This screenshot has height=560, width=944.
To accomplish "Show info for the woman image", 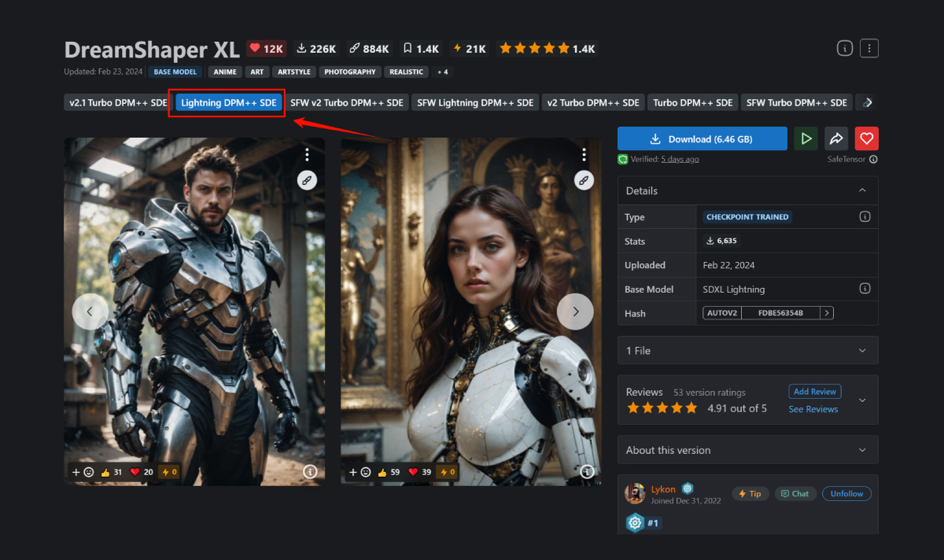I will (587, 472).
